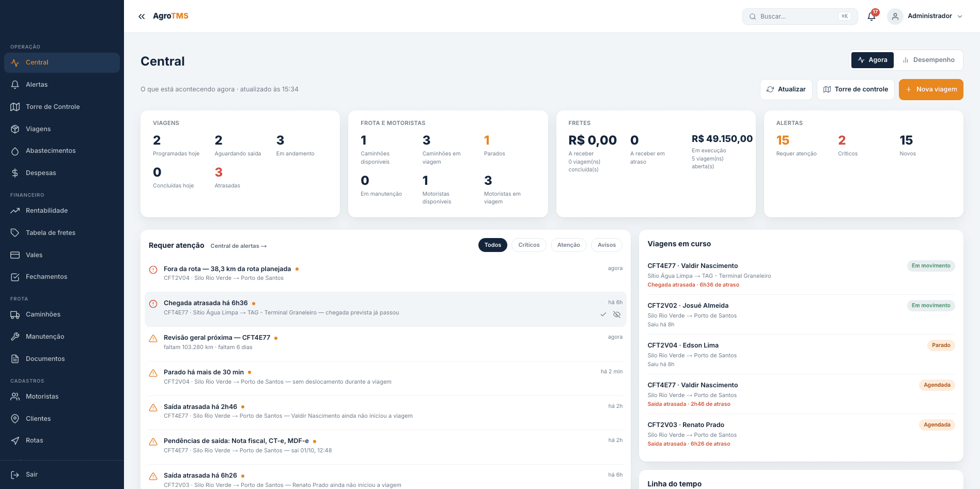Open Fechamentos check icon in the sidebar
Viewport: 980px width, 489px height.
(15, 277)
